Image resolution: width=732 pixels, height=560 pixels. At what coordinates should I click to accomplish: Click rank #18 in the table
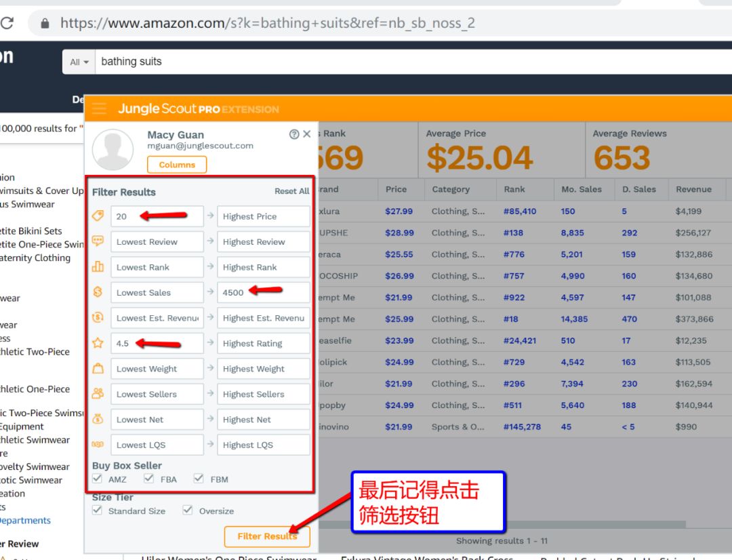(x=511, y=319)
